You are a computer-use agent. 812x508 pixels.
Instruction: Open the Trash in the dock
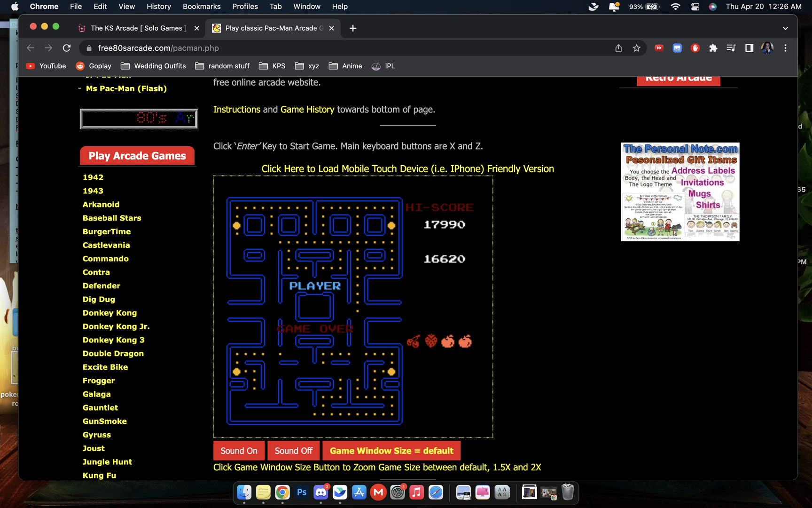[568, 492]
